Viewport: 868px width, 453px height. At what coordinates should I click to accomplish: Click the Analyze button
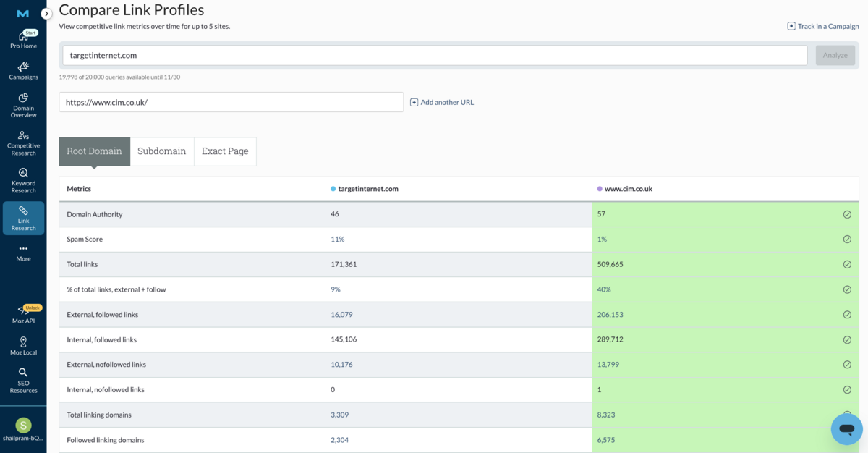(835, 55)
